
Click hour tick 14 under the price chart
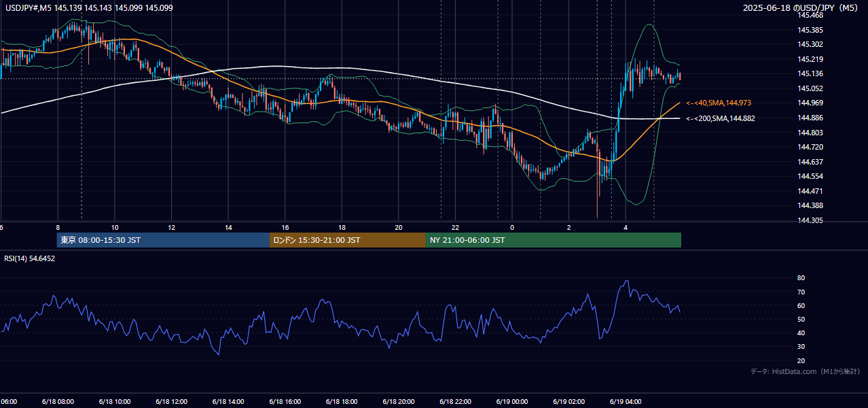229,227
